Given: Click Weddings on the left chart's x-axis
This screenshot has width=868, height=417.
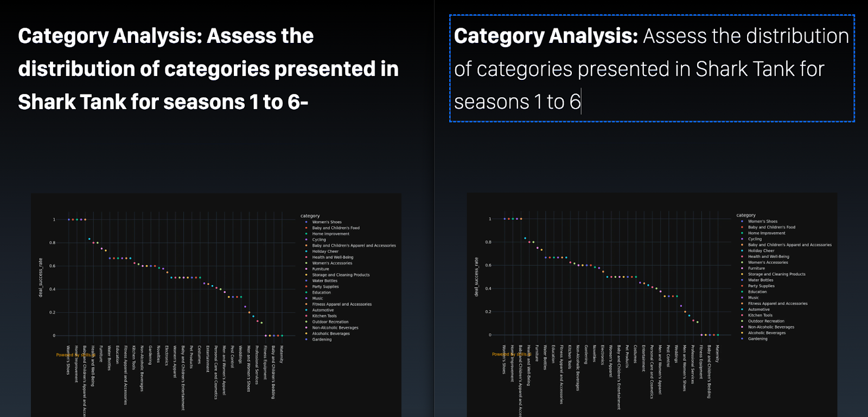Looking at the screenshot, I should click(240, 355).
